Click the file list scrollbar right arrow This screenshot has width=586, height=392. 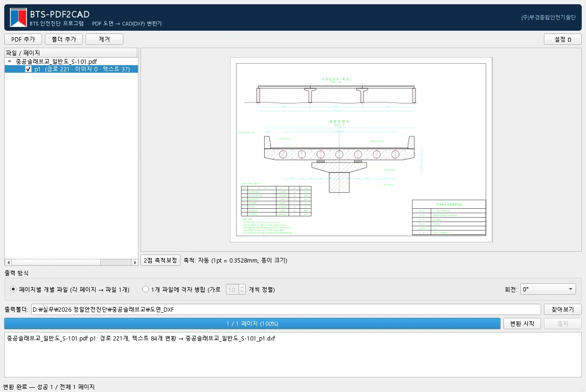pos(135,262)
